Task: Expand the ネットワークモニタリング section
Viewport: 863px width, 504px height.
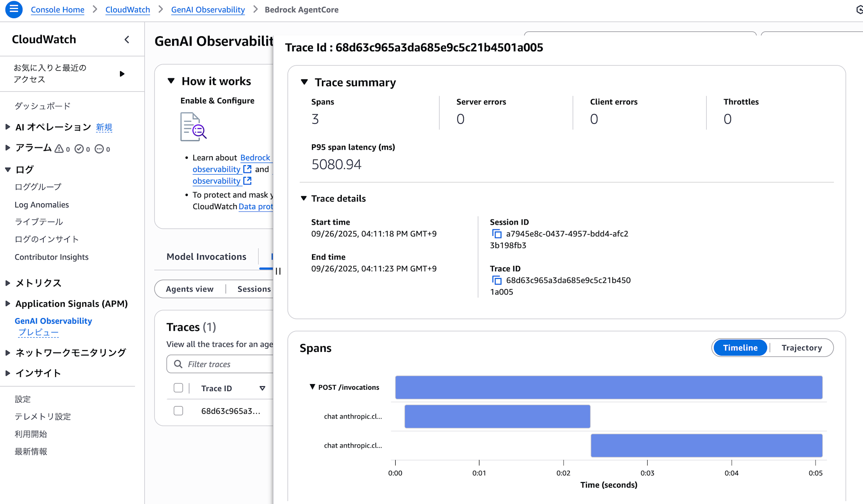Action: 8,353
